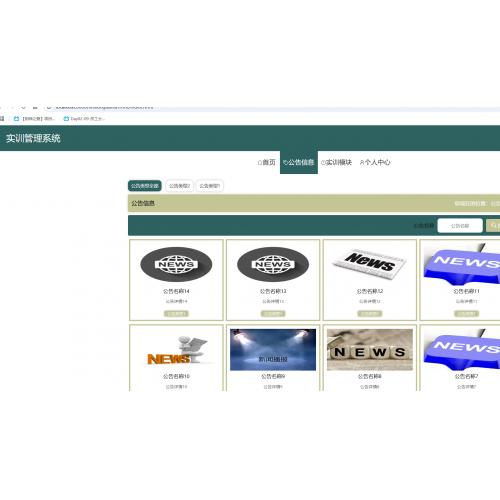Viewport: 500px width, 500px height.
Task: Open the 首页 home menu item
Action: pyautogui.click(x=266, y=162)
